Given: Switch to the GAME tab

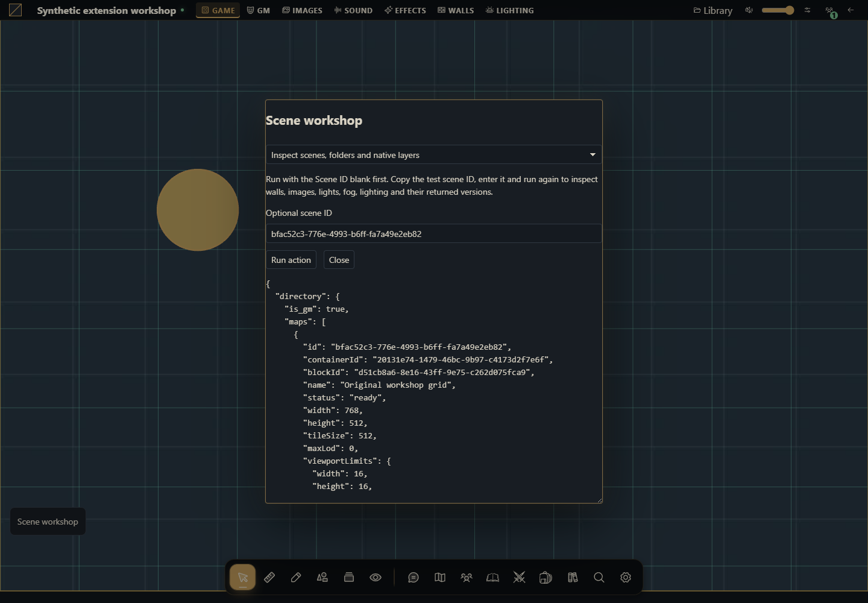Looking at the screenshot, I should point(218,10).
